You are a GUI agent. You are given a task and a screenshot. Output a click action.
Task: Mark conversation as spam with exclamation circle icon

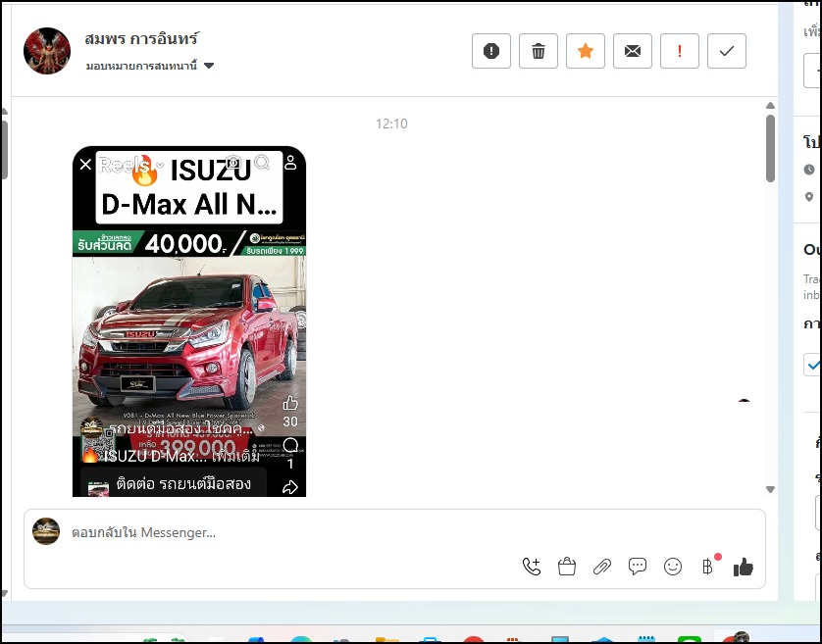491,51
